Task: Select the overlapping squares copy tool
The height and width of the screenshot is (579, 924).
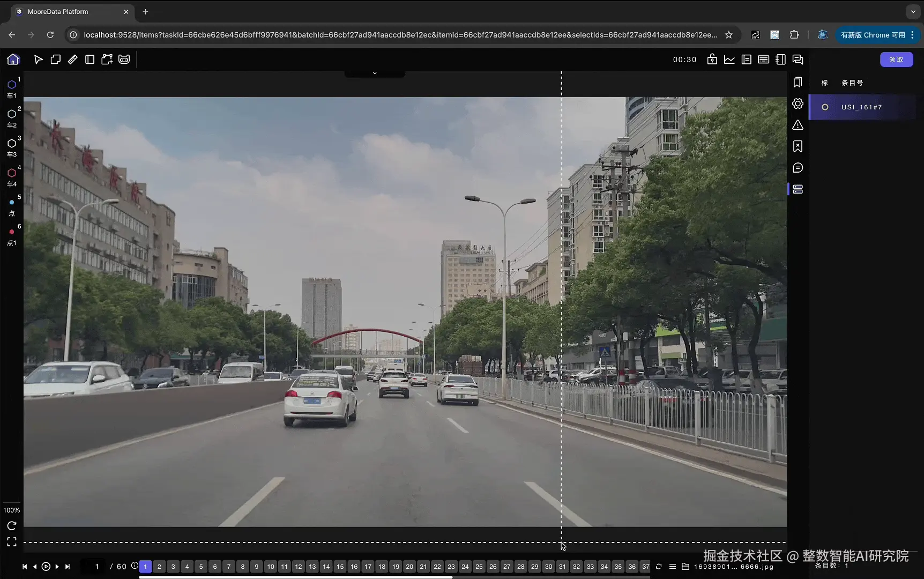Action: tap(55, 60)
